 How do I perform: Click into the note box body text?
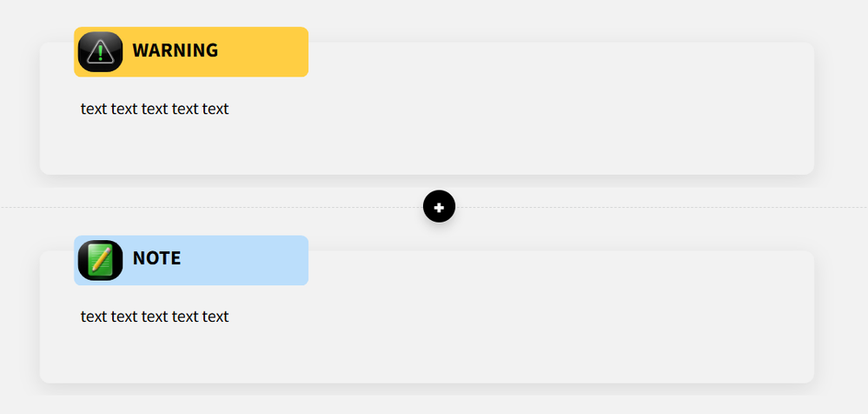(x=155, y=317)
